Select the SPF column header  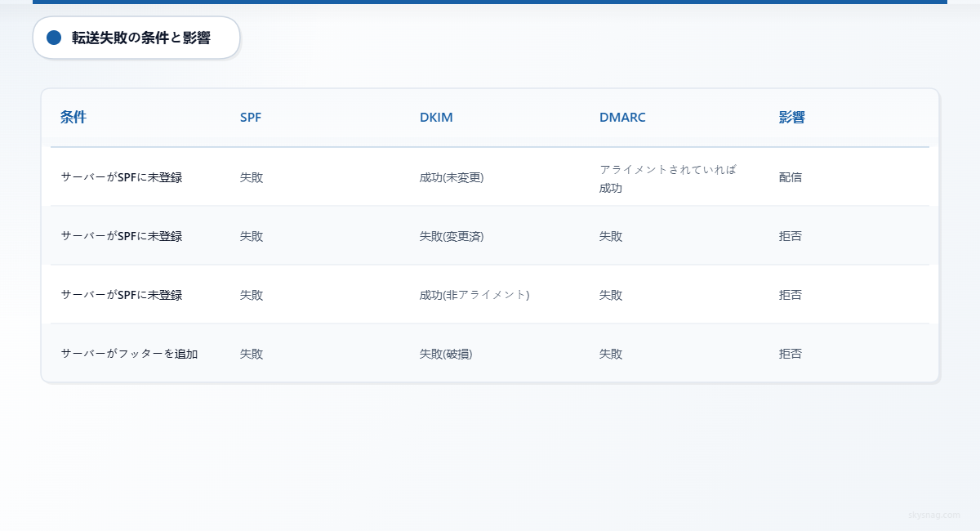tap(251, 118)
